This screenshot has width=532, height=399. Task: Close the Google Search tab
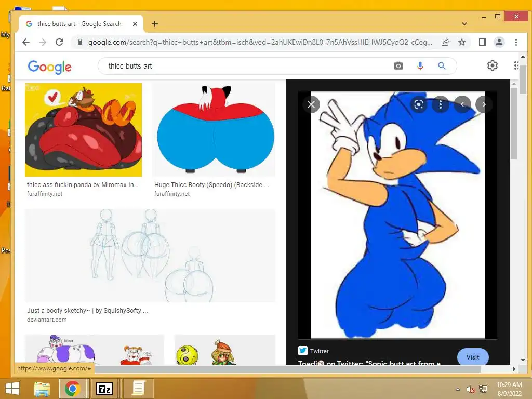pyautogui.click(x=135, y=24)
